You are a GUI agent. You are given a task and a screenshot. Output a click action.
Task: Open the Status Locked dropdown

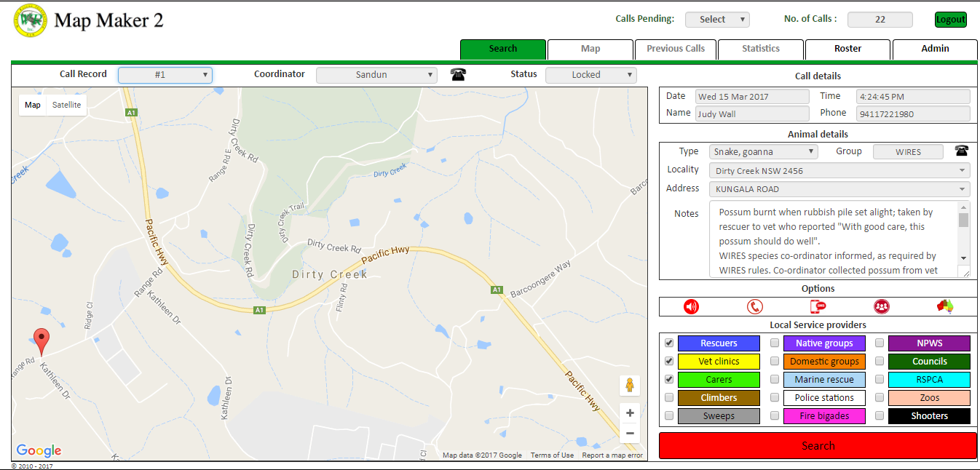tap(590, 75)
